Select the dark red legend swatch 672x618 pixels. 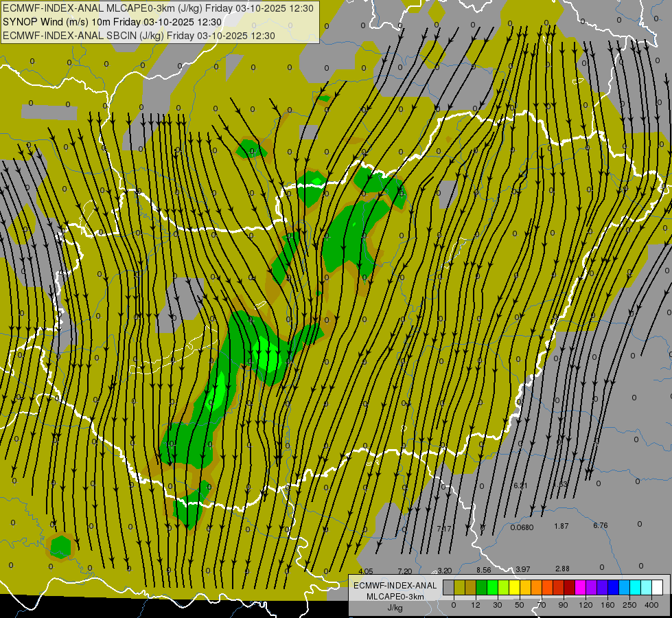(569, 588)
